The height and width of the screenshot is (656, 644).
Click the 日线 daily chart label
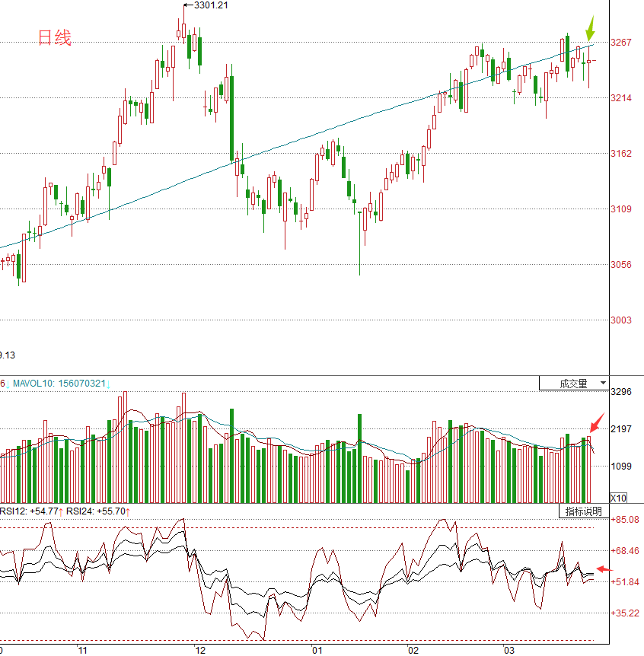pos(55,37)
